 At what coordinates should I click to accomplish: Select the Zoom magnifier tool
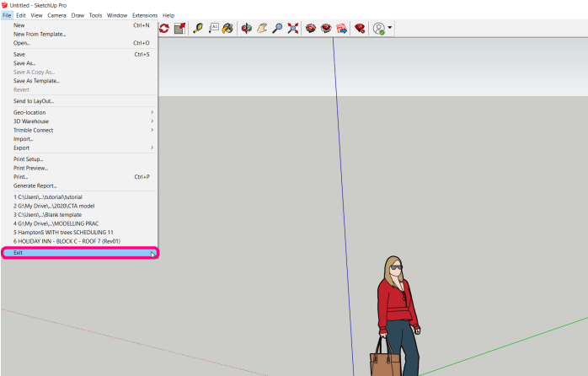(277, 28)
